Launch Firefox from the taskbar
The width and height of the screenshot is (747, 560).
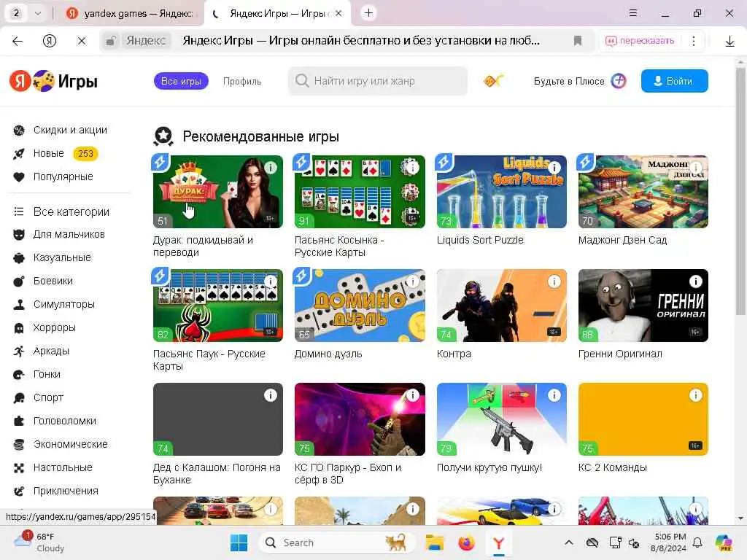click(x=466, y=542)
